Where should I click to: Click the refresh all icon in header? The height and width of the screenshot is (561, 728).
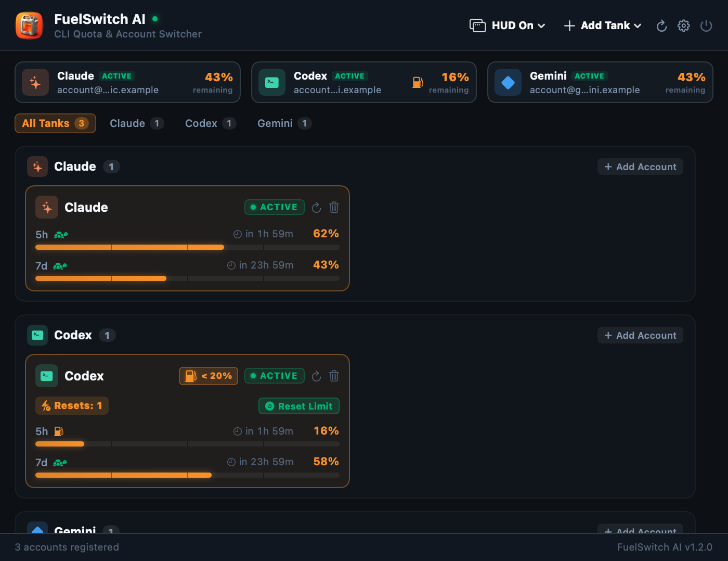click(661, 25)
